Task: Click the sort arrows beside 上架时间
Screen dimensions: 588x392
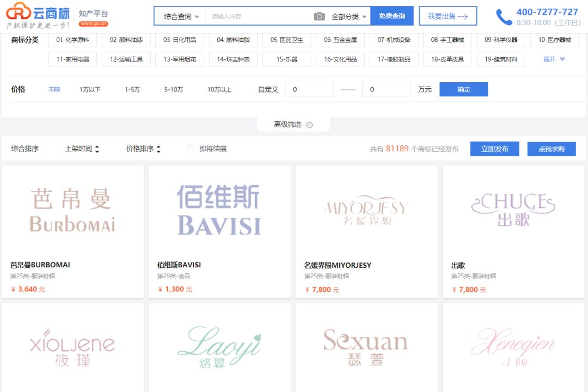Action: [x=97, y=149]
